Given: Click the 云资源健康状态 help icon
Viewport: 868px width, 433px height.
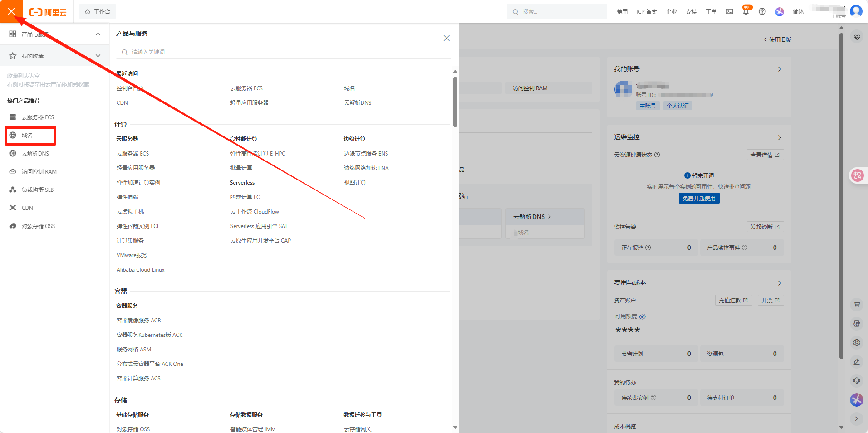Looking at the screenshot, I should tap(657, 155).
